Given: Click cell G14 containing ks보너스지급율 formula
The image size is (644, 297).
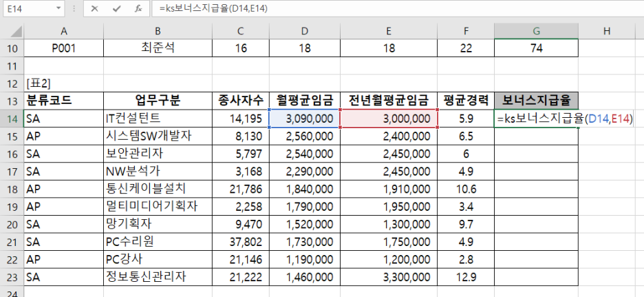Looking at the screenshot, I should click(x=537, y=119).
